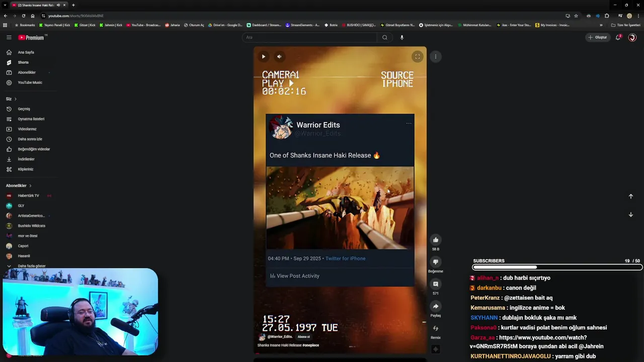Reload the browser page
The height and width of the screenshot is (362, 644).
pyautogui.click(x=23, y=16)
